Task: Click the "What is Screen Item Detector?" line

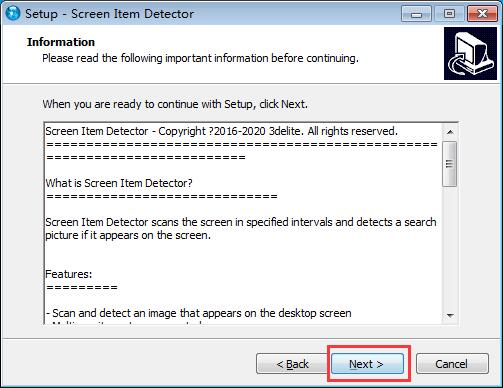Action: click(x=119, y=183)
